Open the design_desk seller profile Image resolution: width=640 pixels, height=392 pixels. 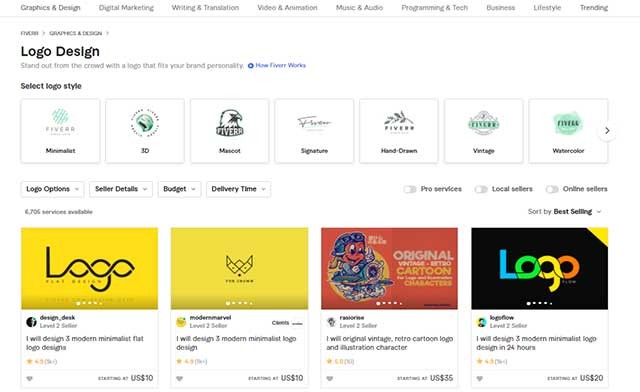[x=57, y=317]
